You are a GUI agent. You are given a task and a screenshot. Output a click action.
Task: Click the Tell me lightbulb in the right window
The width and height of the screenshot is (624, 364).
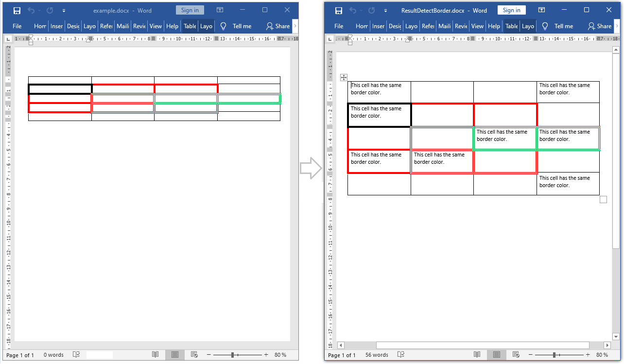(545, 26)
